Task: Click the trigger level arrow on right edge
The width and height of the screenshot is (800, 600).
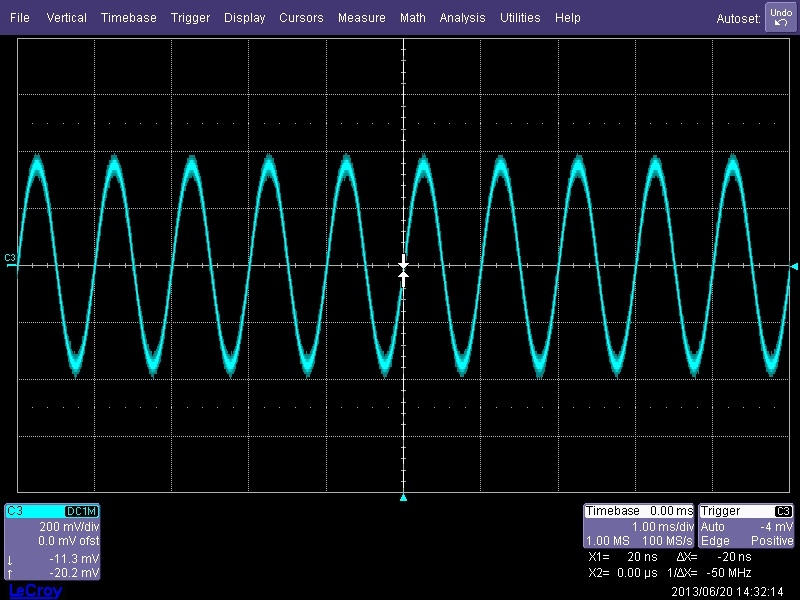Action: (794, 266)
